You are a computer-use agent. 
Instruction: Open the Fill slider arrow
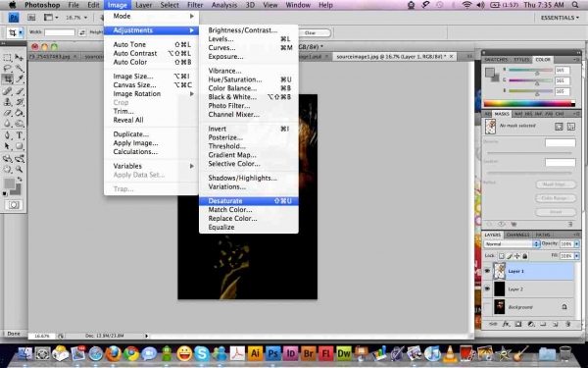click(x=577, y=256)
